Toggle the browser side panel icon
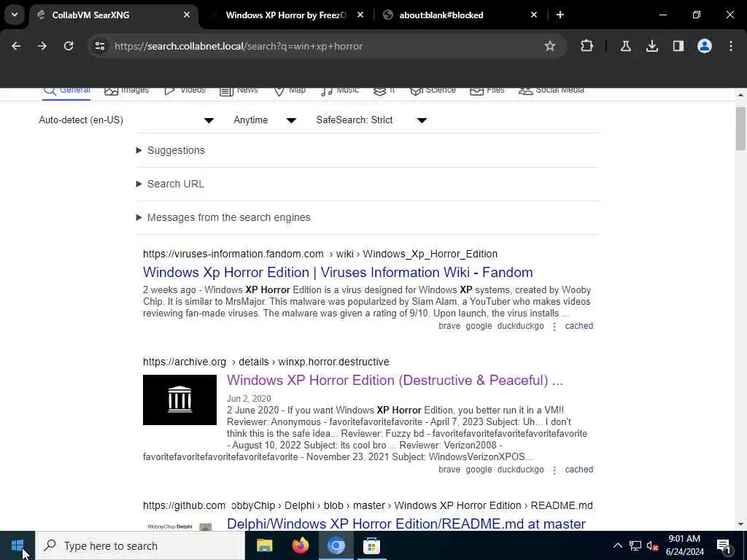747x560 pixels. pos(678,46)
